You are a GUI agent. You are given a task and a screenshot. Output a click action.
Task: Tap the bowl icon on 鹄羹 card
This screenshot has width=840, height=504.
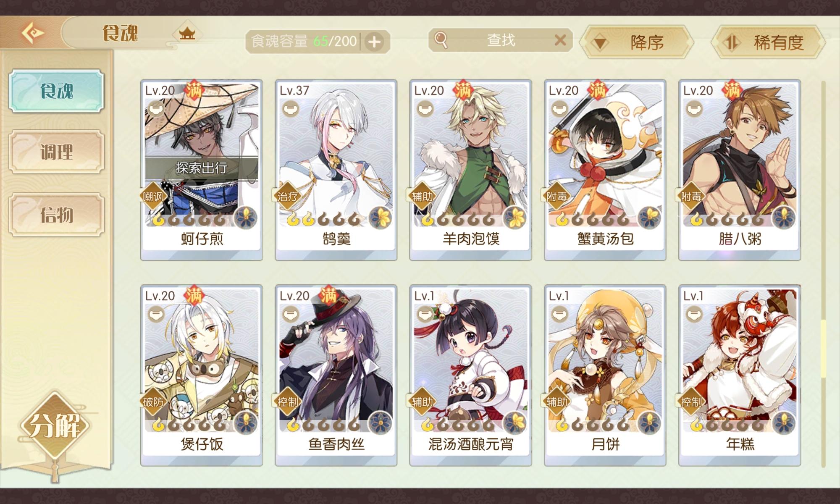[290, 110]
